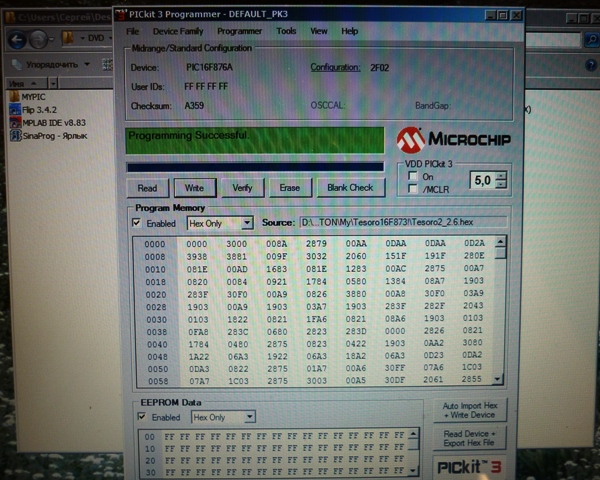Viewport: 600px width, 480px height.
Task: Click the Explorer back navigation arrow
Action: click(x=18, y=39)
